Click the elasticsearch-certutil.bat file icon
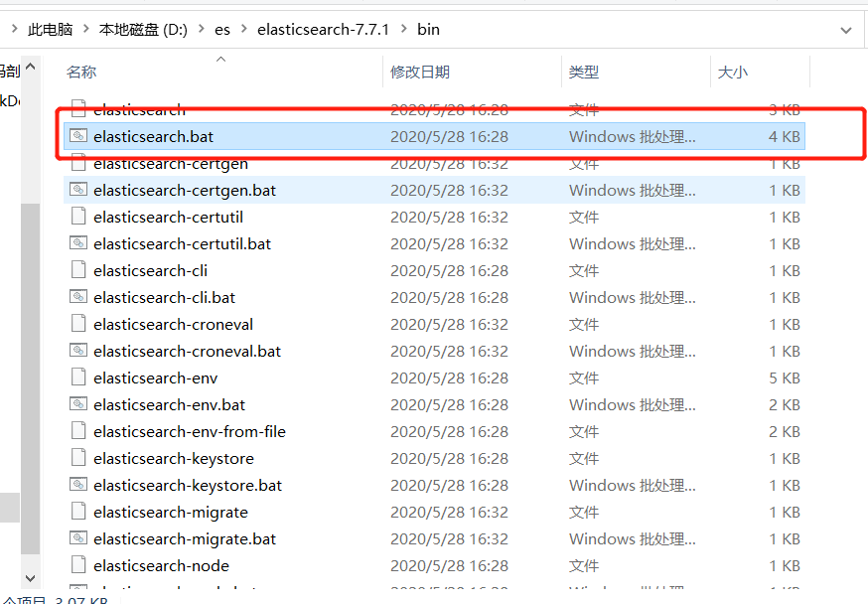The height and width of the screenshot is (604, 868). [x=78, y=243]
